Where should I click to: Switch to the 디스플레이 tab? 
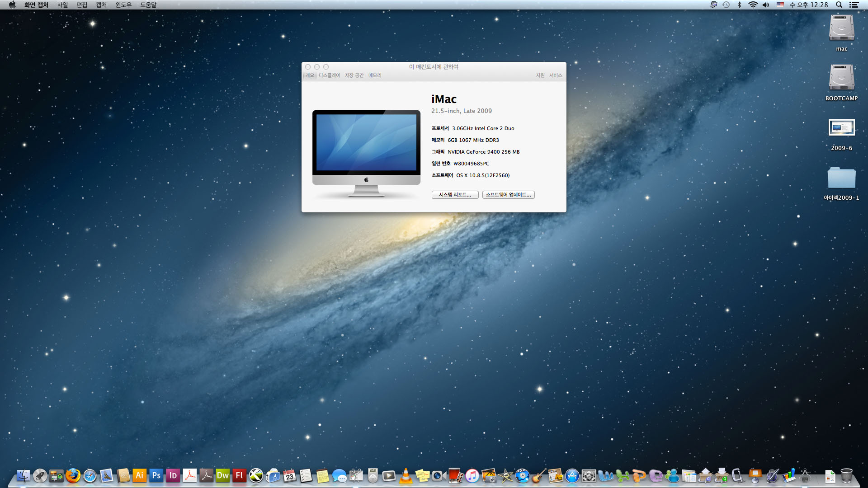(x=329, y=75)
